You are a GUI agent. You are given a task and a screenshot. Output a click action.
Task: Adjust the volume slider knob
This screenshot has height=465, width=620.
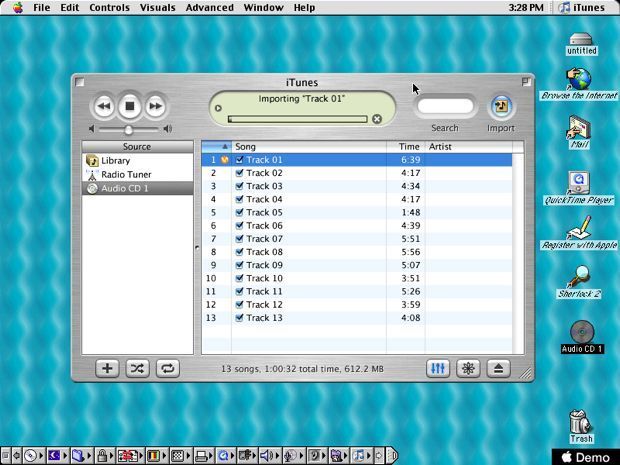point(129,129)
